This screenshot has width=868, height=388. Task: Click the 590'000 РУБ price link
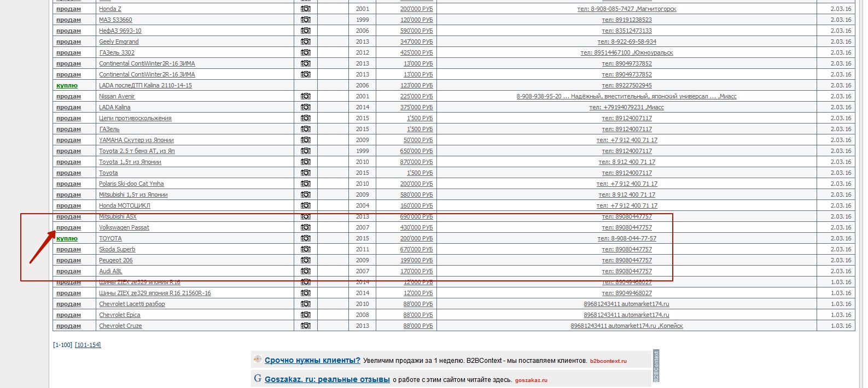pos(416,31)
